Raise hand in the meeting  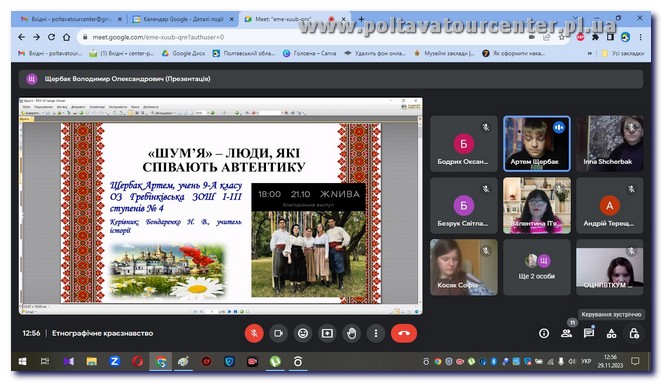[x=351, y=334]
